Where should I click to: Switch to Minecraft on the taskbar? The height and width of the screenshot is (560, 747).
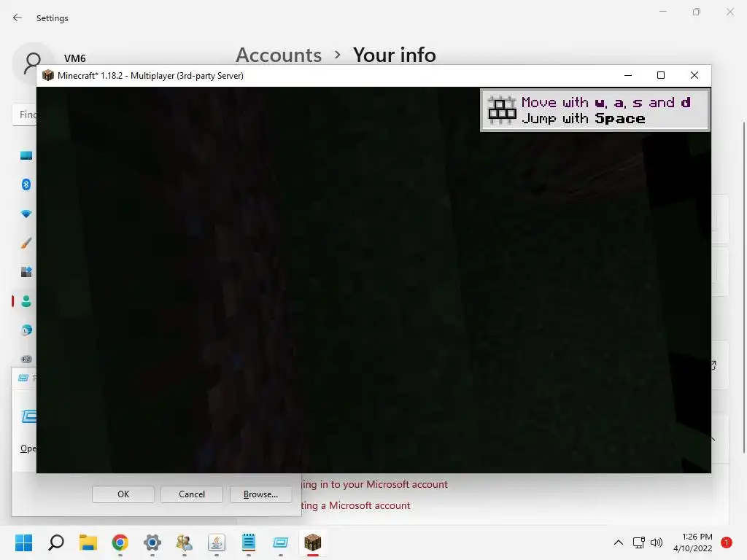pos(313,542)
